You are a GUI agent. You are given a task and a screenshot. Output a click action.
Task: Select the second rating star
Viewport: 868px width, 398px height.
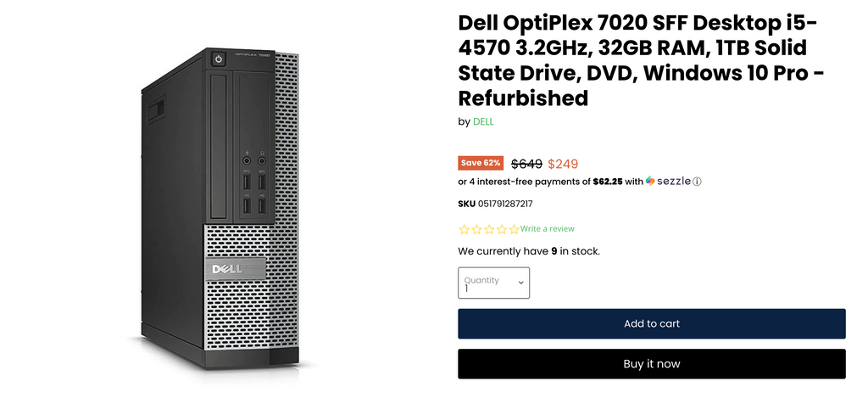pos(476,229)
